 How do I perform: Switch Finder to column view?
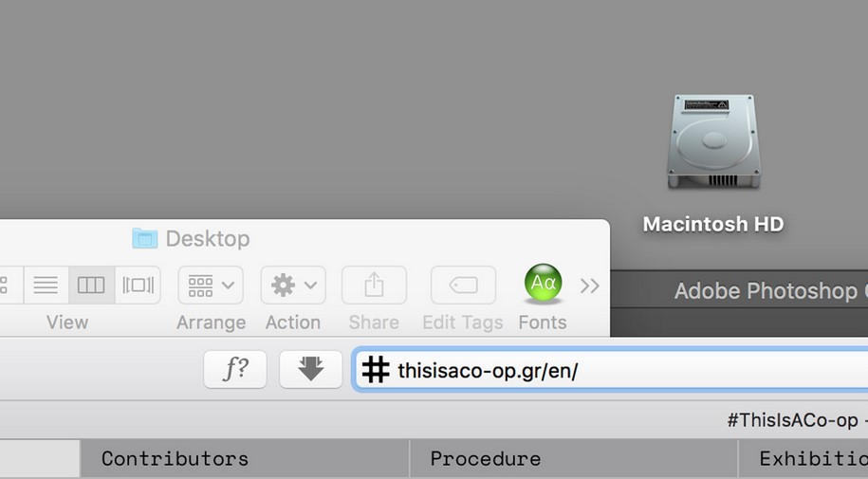point(91,285)
